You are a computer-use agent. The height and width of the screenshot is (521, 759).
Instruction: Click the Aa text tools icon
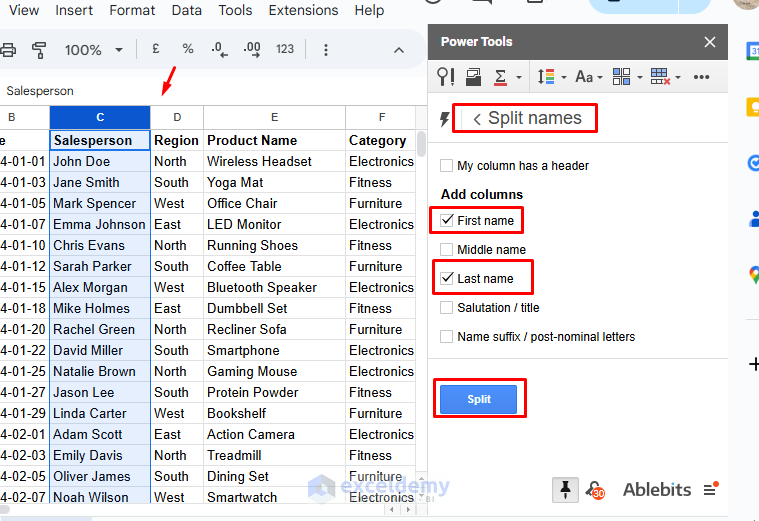point(584,77)
